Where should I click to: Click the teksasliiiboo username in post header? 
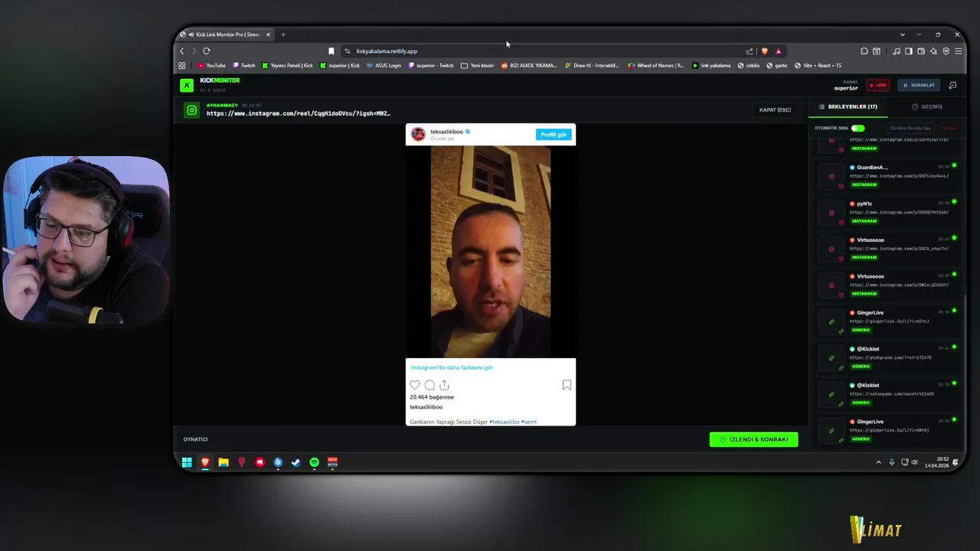[446, 132]
